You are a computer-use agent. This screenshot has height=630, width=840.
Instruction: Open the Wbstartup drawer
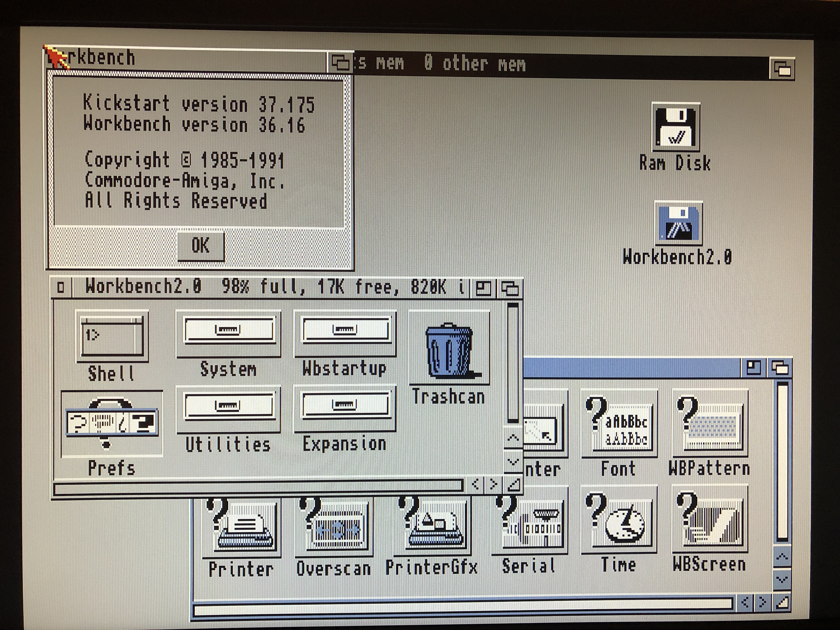point(345,333)
